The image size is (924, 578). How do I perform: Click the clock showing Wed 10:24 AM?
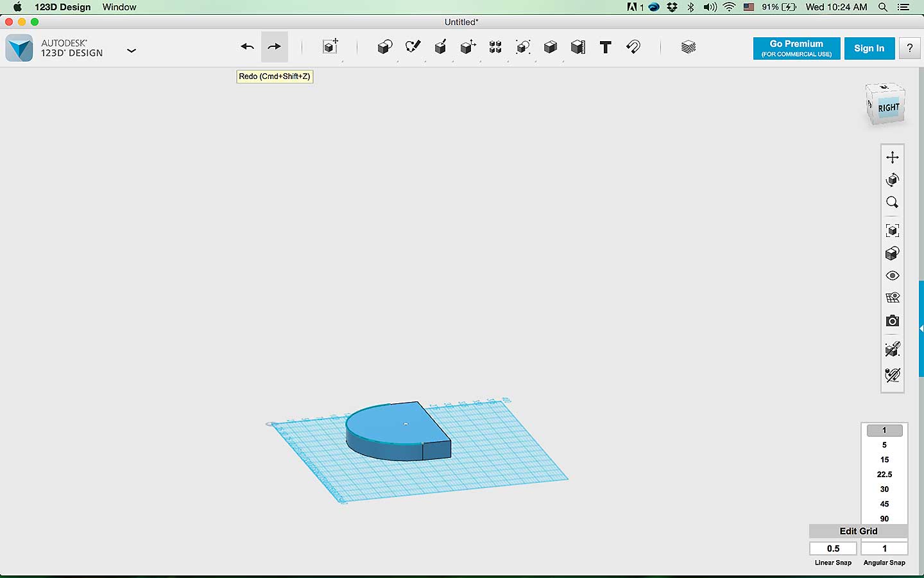pyautogui.click(x=836, y=7)
